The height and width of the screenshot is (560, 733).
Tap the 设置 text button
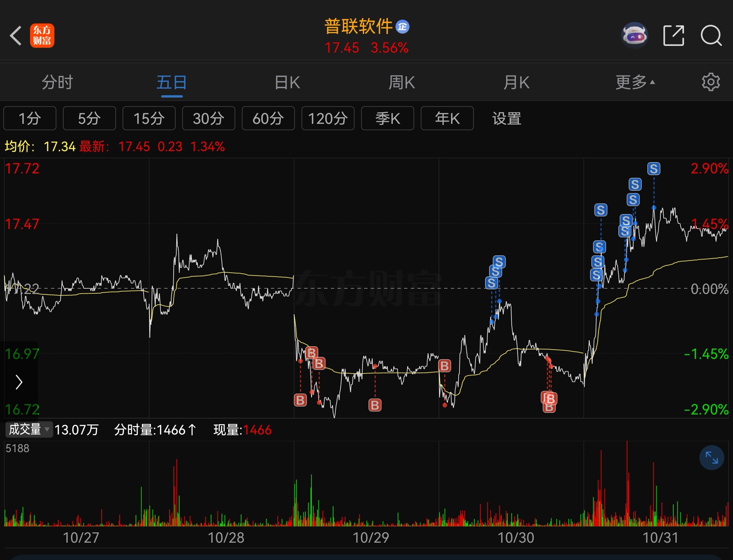pos(506,118)
